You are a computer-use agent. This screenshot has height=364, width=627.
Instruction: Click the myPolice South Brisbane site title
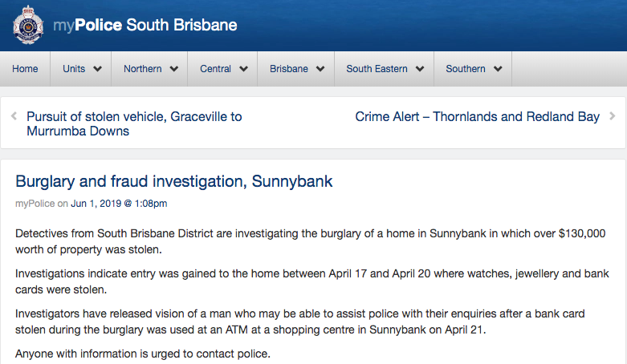coord(145,25)
